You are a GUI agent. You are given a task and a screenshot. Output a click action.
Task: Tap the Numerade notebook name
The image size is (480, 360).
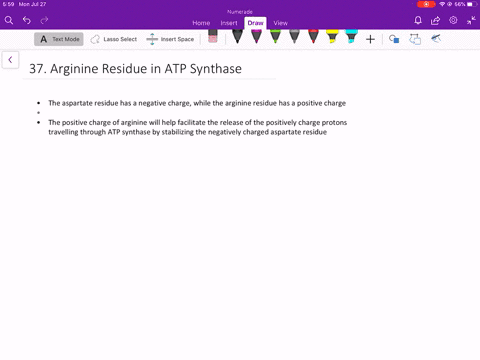click(240, 12)
